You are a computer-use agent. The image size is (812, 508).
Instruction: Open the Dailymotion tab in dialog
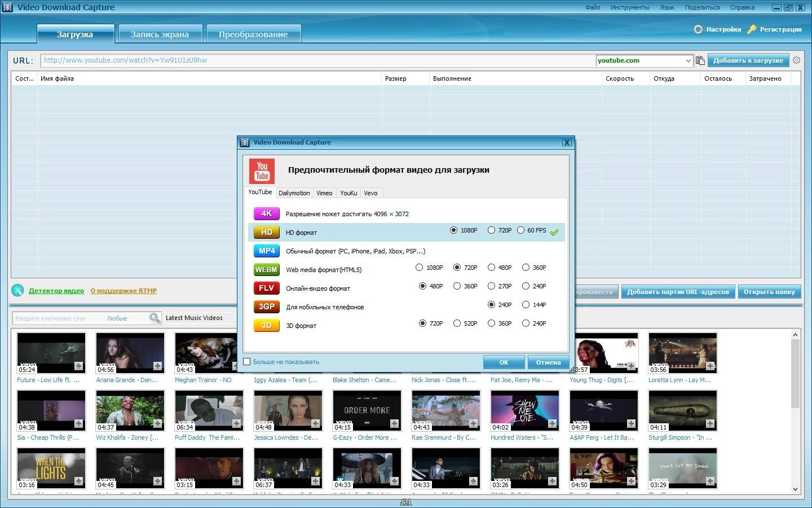[294, 193]
